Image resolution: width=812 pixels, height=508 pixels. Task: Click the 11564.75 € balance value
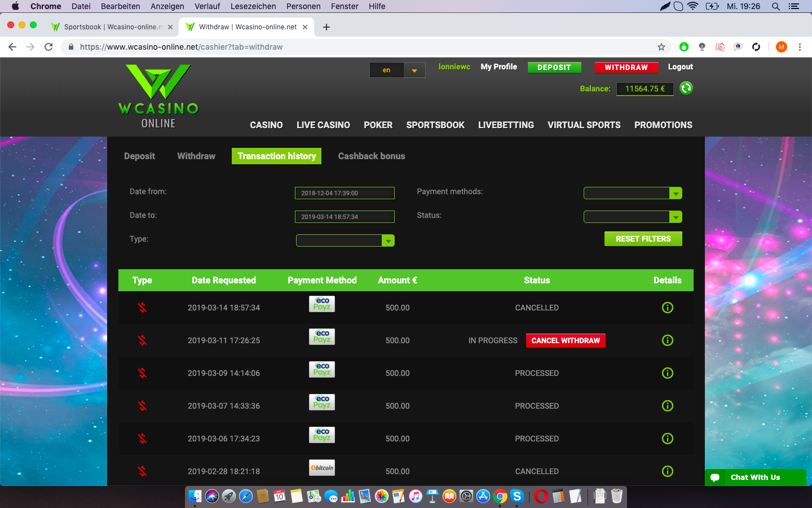[x=645, y=89]
